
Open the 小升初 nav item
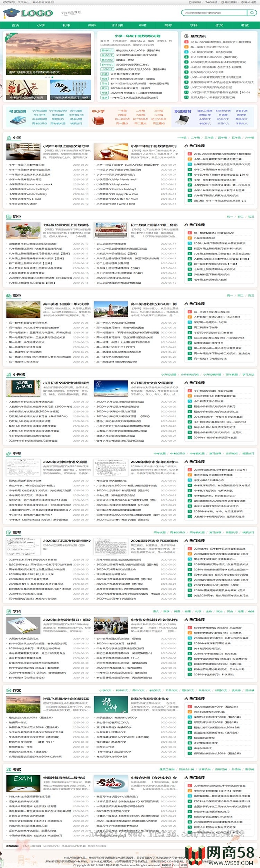click(118, 25)
